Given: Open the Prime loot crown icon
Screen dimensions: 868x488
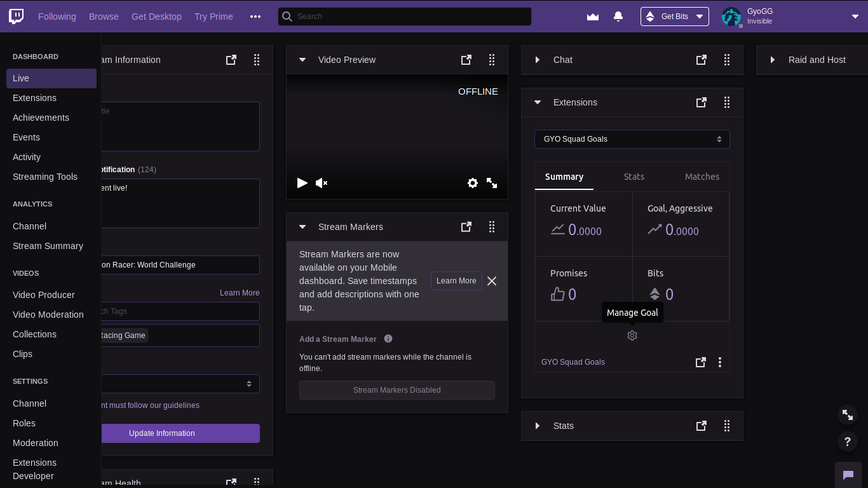Looking at the screenshot, I should pyautogui.click(x=593, y=17).
